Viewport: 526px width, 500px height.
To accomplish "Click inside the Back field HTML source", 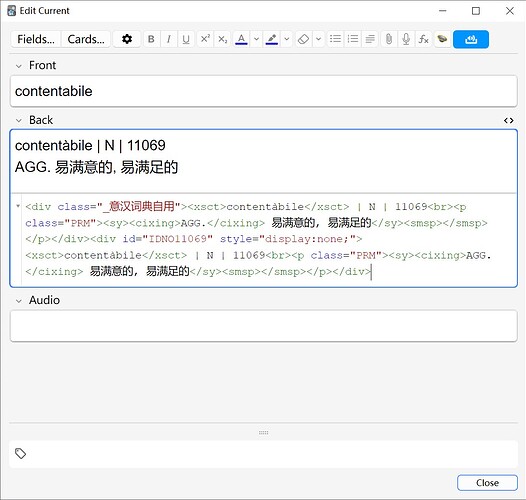I will tap(263, 239).
